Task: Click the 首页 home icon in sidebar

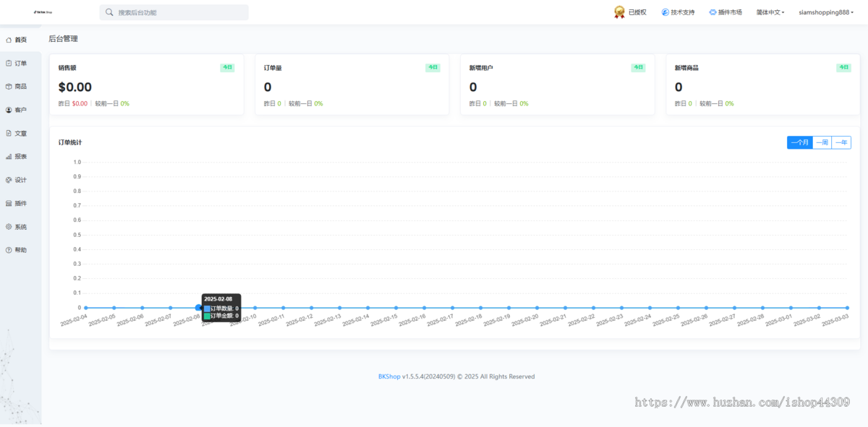Action: (x=9, y=40)
